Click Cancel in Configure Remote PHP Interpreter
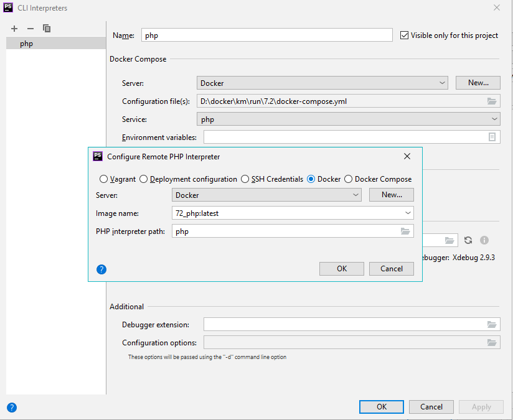 [x=392, y=269]
